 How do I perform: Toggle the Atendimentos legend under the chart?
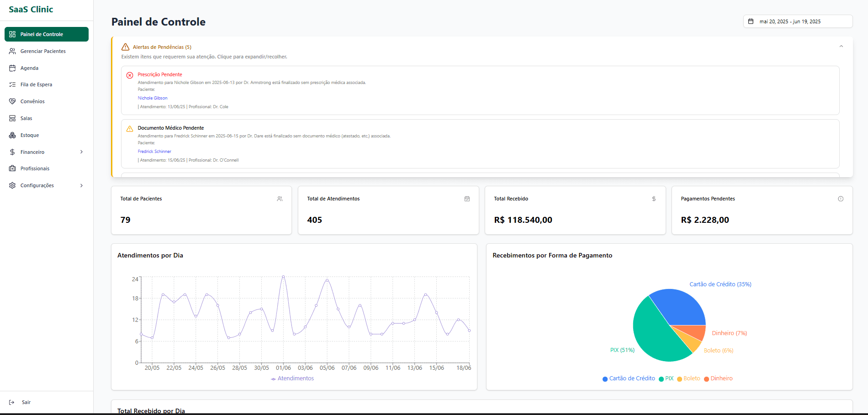(292, 378)
